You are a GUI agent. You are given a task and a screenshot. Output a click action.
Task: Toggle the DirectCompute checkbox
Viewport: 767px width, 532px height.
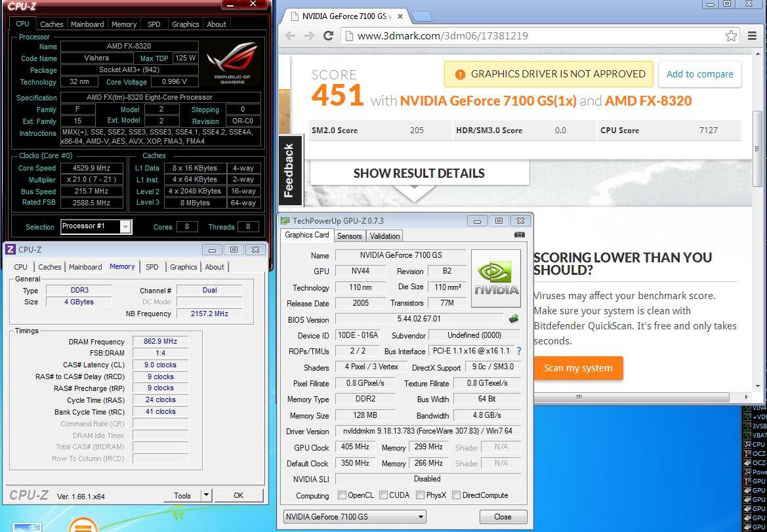(457, 495)
